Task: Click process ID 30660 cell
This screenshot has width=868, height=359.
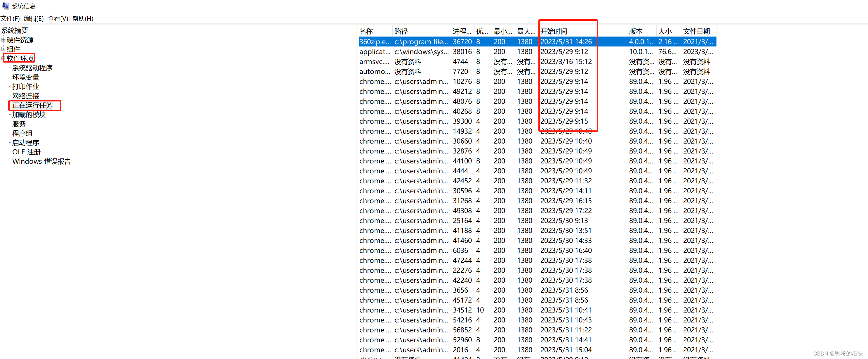Action: pos(462,141)
